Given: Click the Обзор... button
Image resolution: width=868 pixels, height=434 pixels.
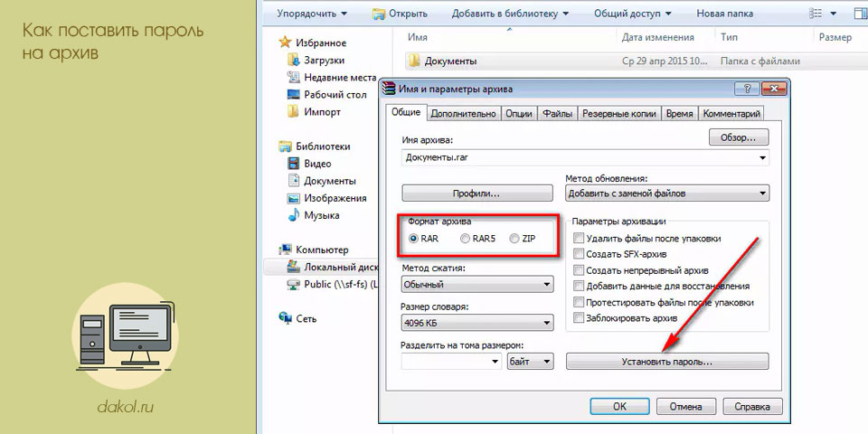Looking at the screenshot, I should click(x=739, y=137).
